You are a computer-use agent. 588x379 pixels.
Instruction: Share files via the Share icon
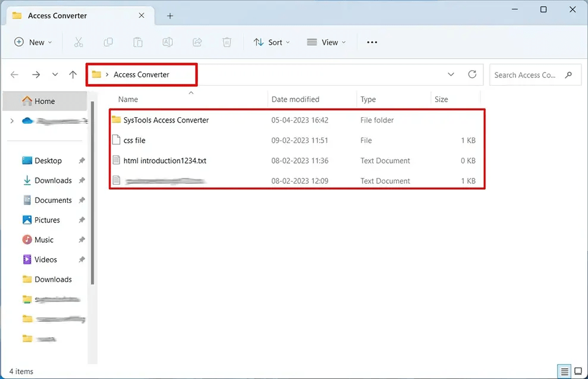click(197, 42)
